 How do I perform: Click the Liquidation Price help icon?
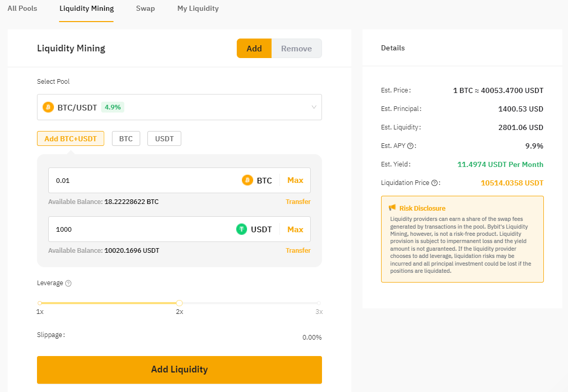point(434,183)
